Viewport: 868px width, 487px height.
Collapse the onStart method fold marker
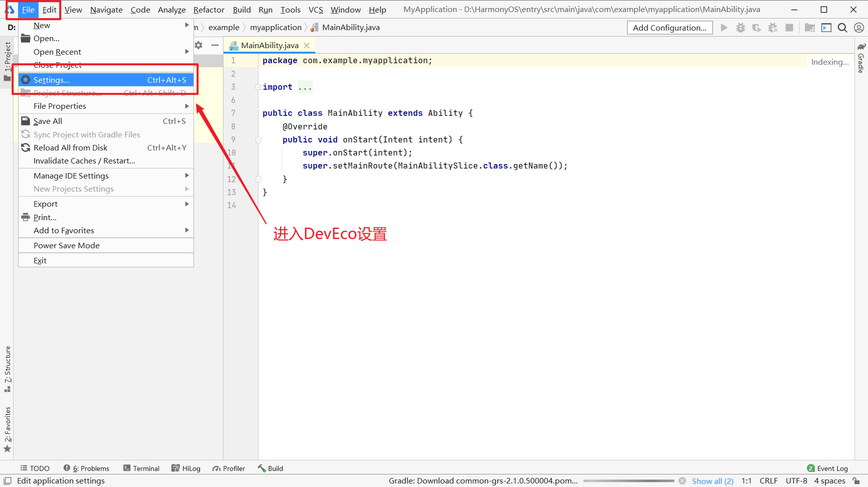(258, 140)
